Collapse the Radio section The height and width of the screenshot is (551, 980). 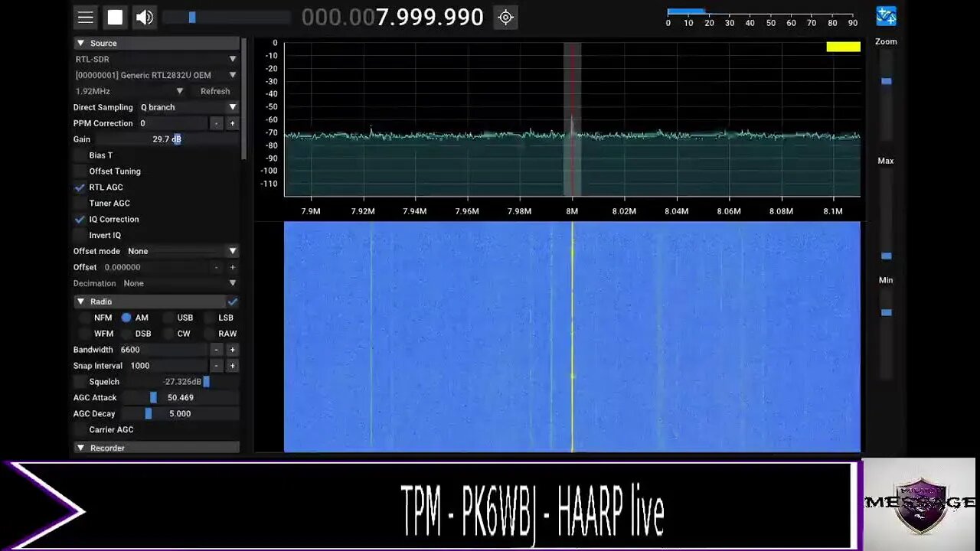coord(149,302)
